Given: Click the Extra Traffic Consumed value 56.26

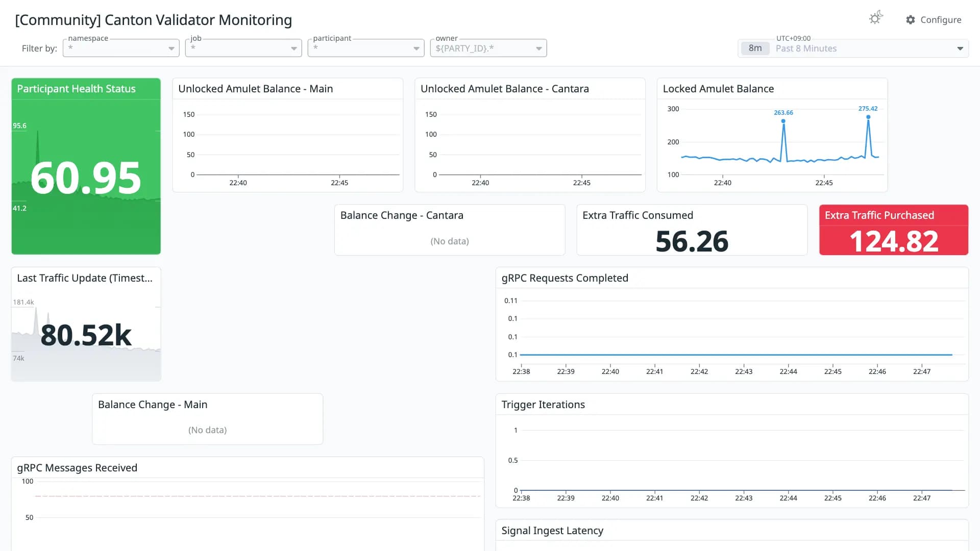Looking at the screenshot, I should (x=692, y=241).
